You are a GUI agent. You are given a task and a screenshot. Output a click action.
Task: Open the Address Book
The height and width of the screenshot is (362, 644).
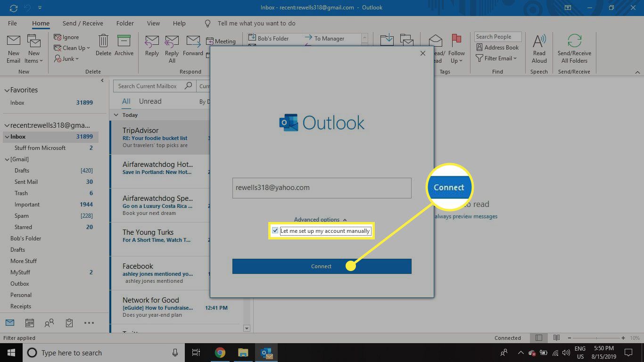[x=497, y=48]
